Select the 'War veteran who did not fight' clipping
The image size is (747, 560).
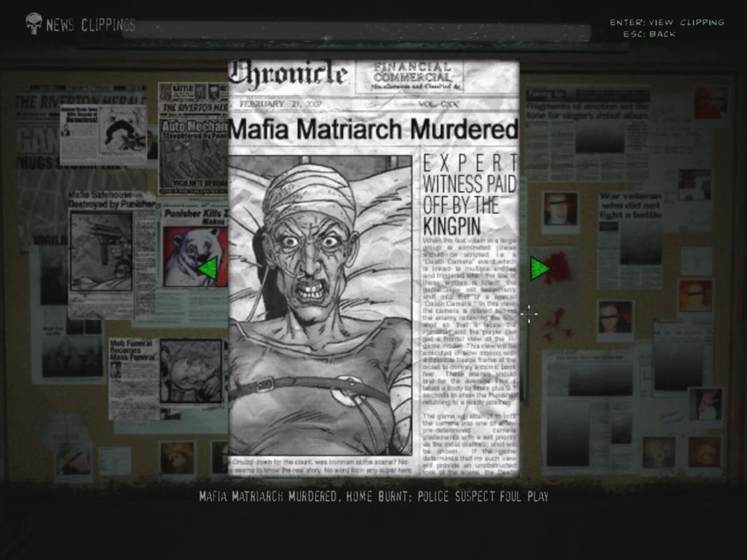point(630,241)
